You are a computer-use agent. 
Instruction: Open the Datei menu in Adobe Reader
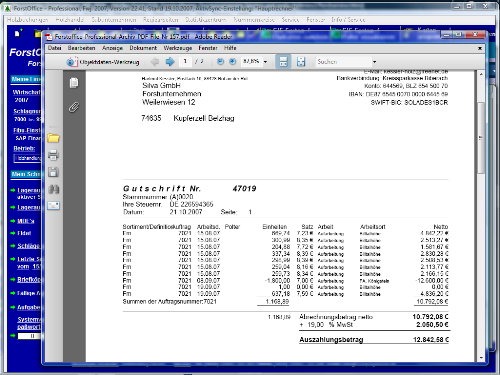[x=54, y=48]
